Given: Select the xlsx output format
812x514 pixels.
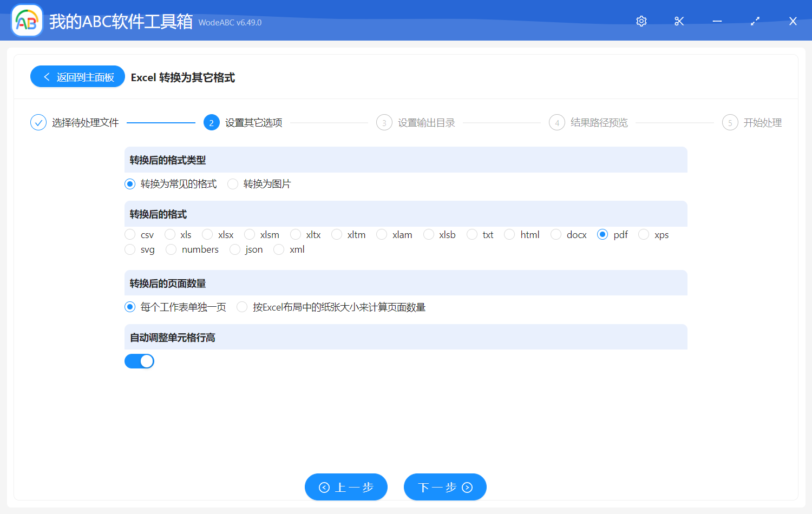Looking at the screenshot, I should click(207, 234).
